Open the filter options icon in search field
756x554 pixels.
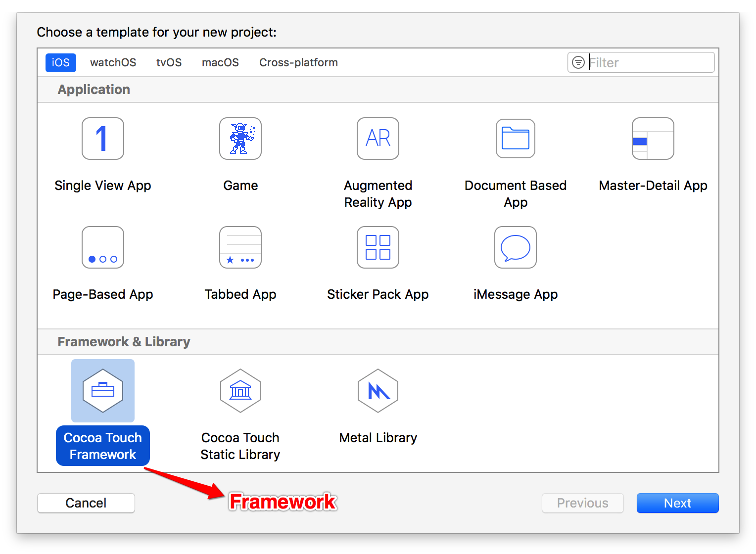[578, 63]
